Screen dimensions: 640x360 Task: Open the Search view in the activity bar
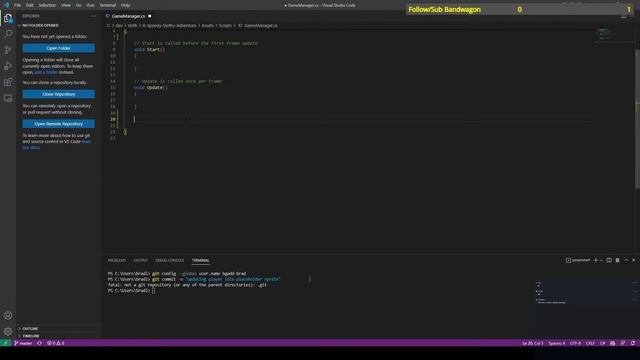(8, 34)
